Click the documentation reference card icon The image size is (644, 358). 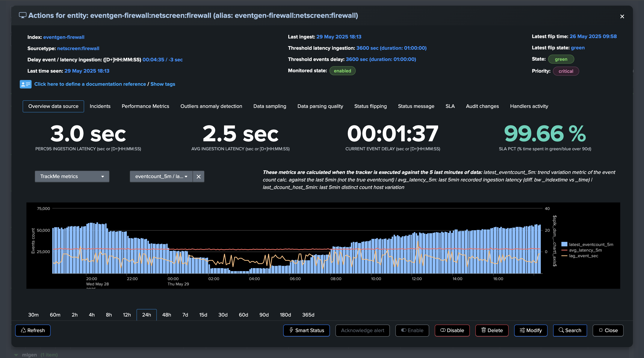(25, 84)
